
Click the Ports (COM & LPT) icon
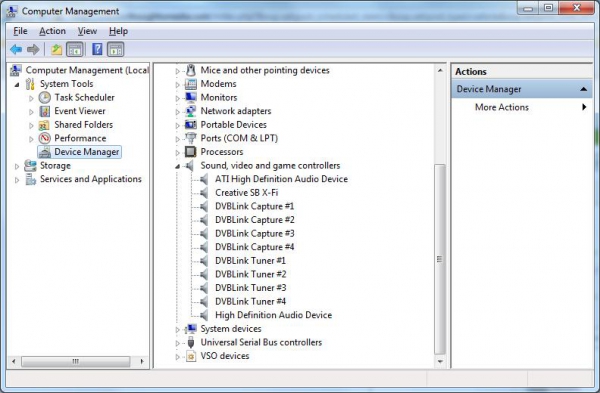coord(191,138)
